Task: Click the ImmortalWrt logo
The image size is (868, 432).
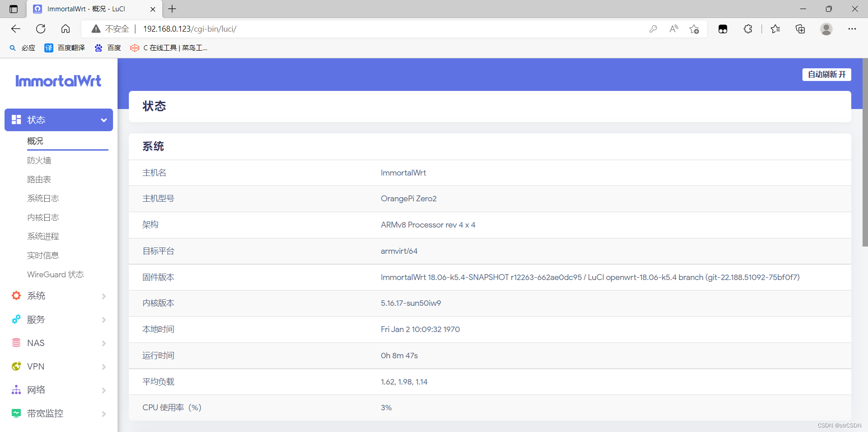Action: click(58, 81)
